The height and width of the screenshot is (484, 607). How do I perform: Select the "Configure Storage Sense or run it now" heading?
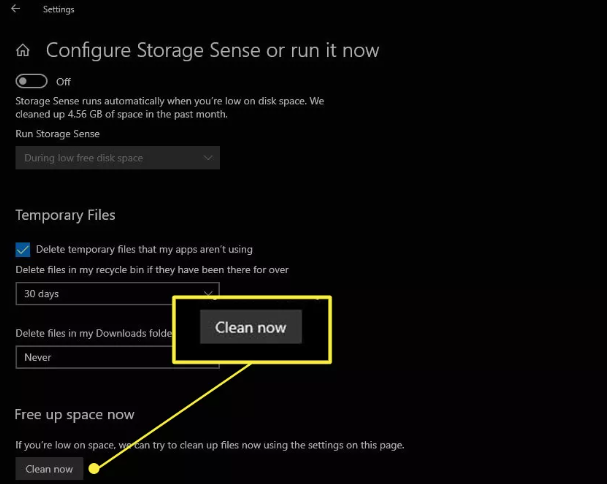click(x=213, y=50)
